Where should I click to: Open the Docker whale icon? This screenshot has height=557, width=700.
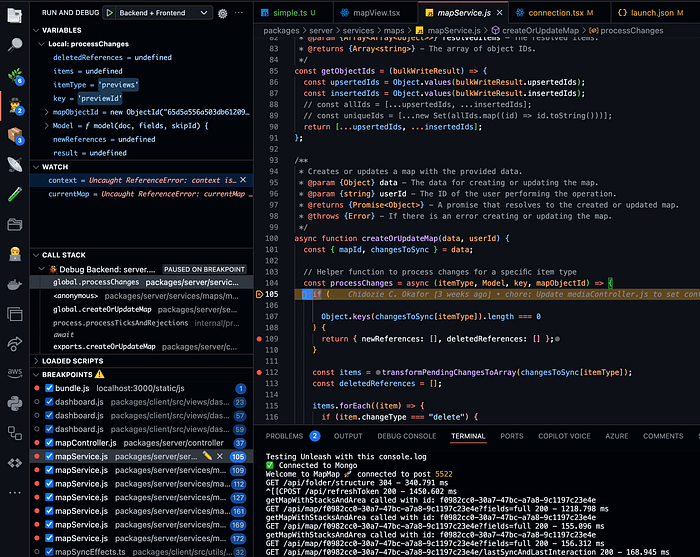click(x=15, y=284)
